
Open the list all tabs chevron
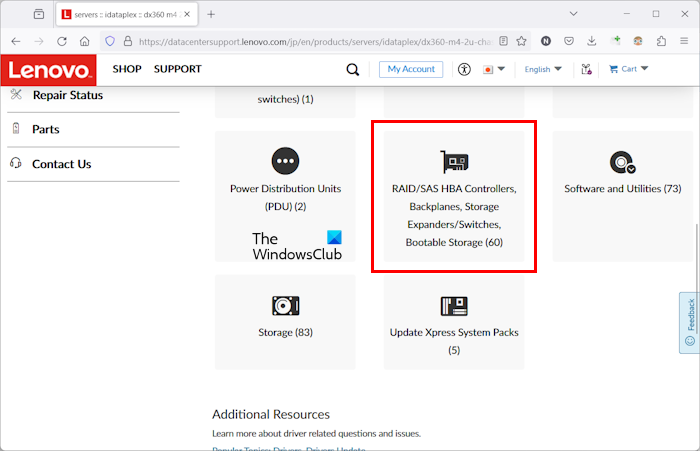click(574, 14)
